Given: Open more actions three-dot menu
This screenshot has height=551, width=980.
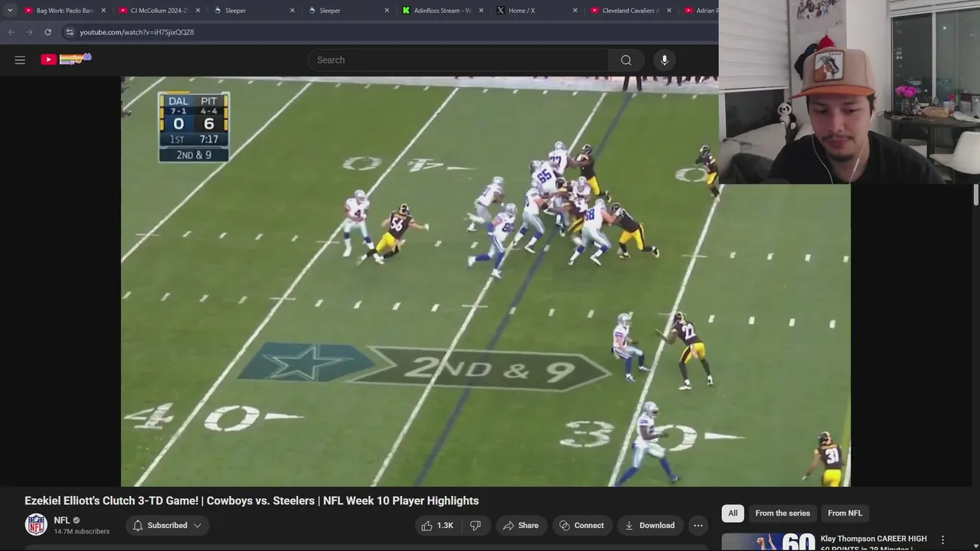Looking at the screenshot, I should point(698,526).
